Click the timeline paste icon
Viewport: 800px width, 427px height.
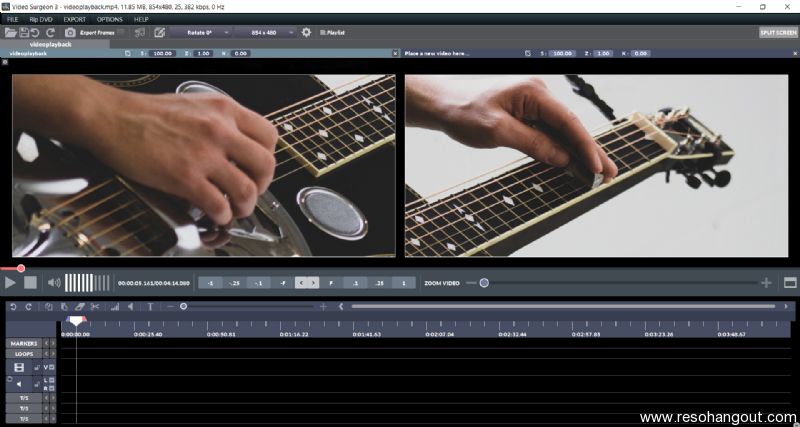click(64, 307)
